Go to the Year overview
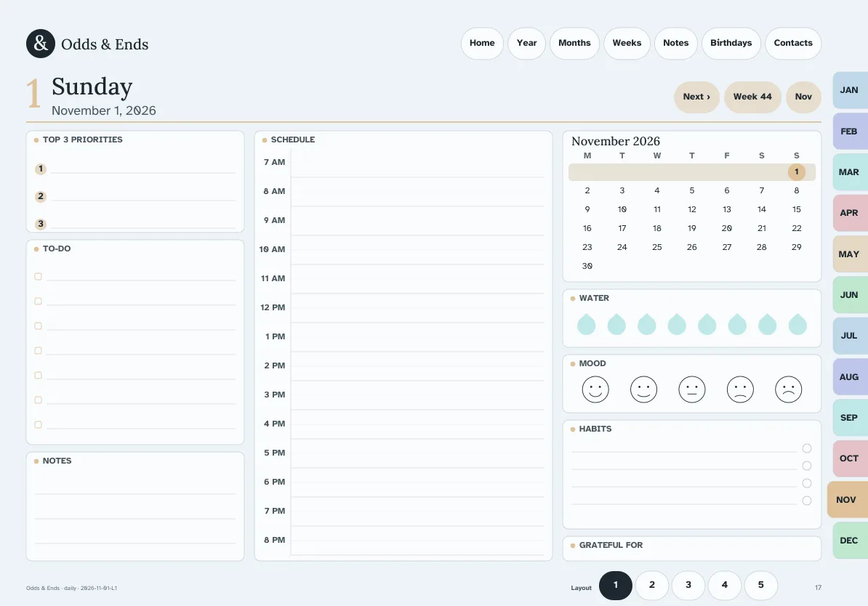The image size is (868, 606). 526,43
